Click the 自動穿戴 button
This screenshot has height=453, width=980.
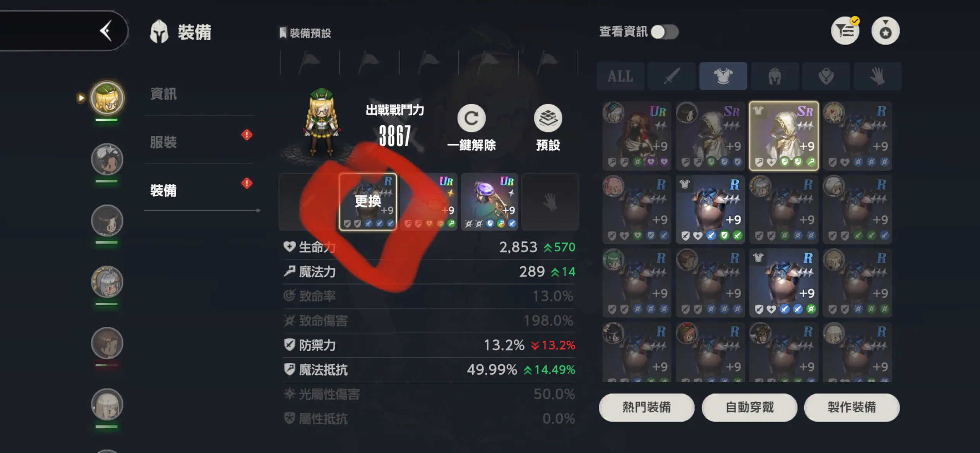coord(749,407)
